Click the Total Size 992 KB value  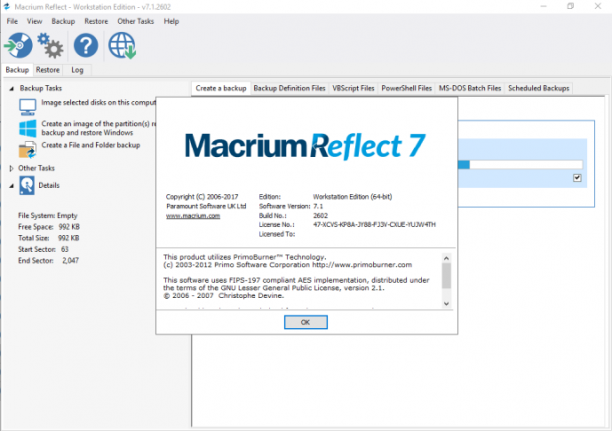pyautogui.click(x=69, y=238)
